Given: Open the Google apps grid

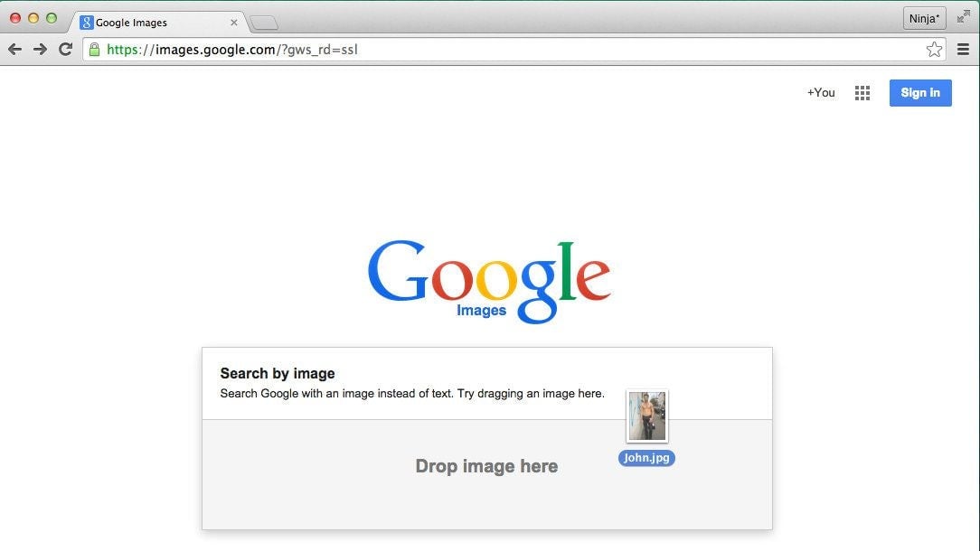Looking at the screenshot, I should tap(862, 93).
